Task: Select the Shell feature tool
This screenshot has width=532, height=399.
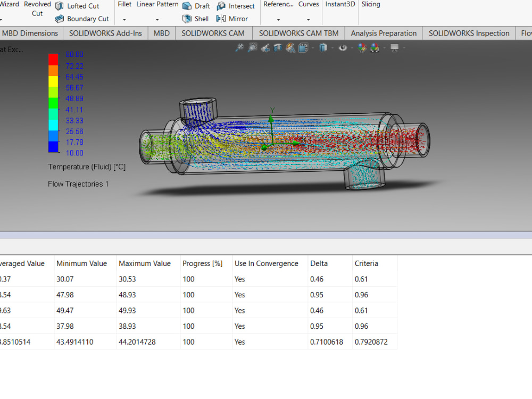Action: [x=195, y=19]
